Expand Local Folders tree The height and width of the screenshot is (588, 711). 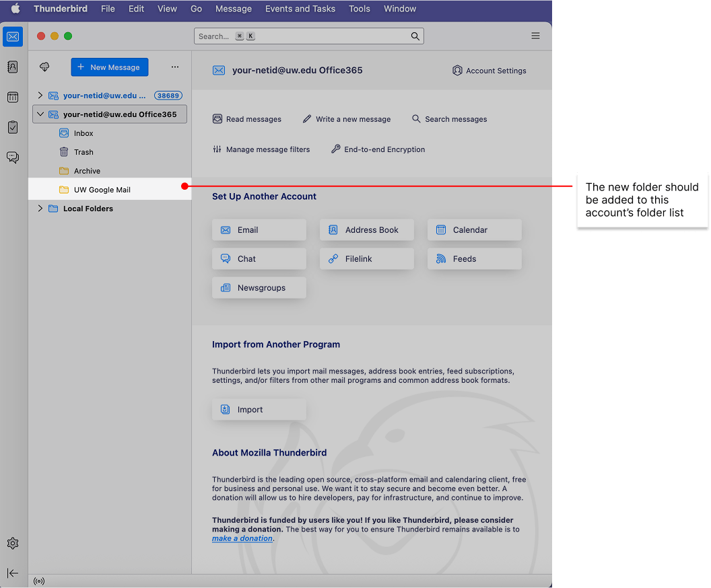point(40,209)
